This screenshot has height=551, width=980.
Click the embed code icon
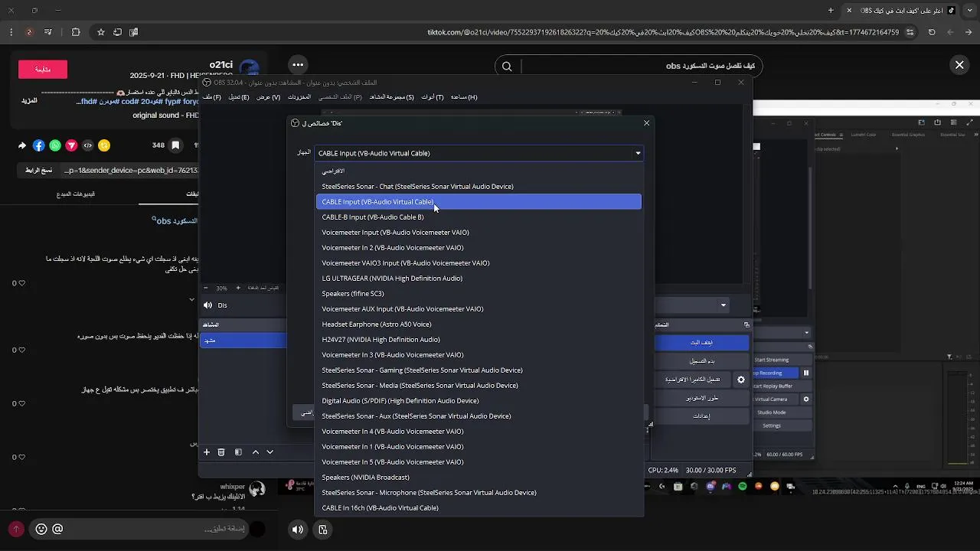(88, 145)
